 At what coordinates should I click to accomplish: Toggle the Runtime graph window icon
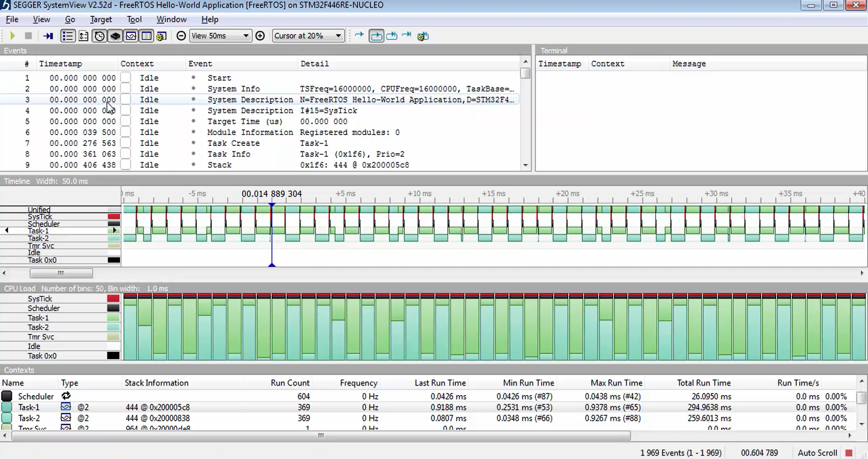[131, 36]
